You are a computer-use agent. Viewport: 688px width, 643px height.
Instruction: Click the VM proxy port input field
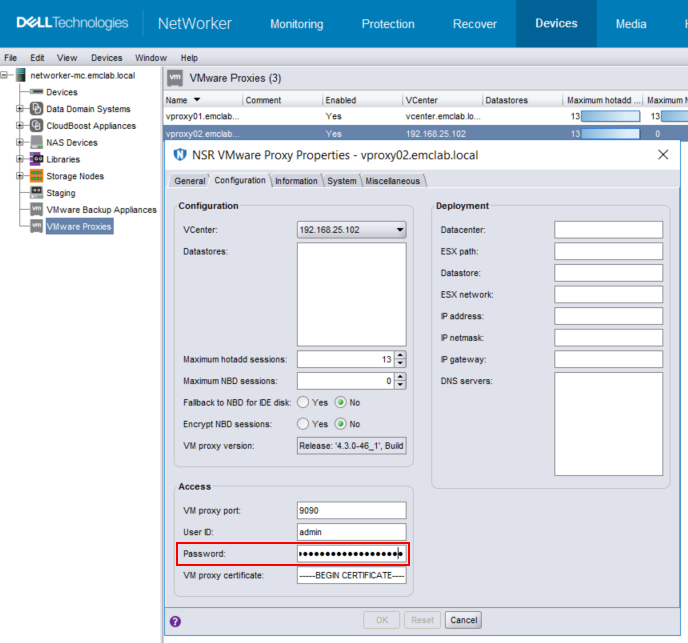tap(351, 511)
